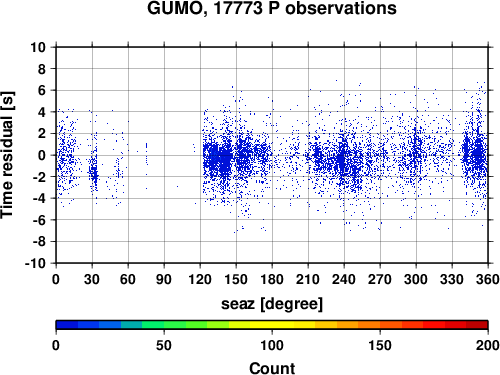Click the x-axis tick label 360

pos(488,279)
